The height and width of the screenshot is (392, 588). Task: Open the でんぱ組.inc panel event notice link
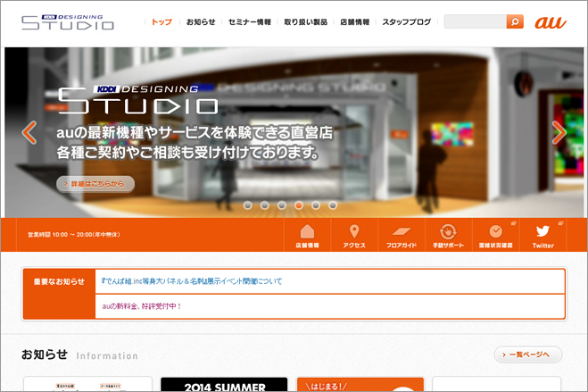[x=192, y=281]
